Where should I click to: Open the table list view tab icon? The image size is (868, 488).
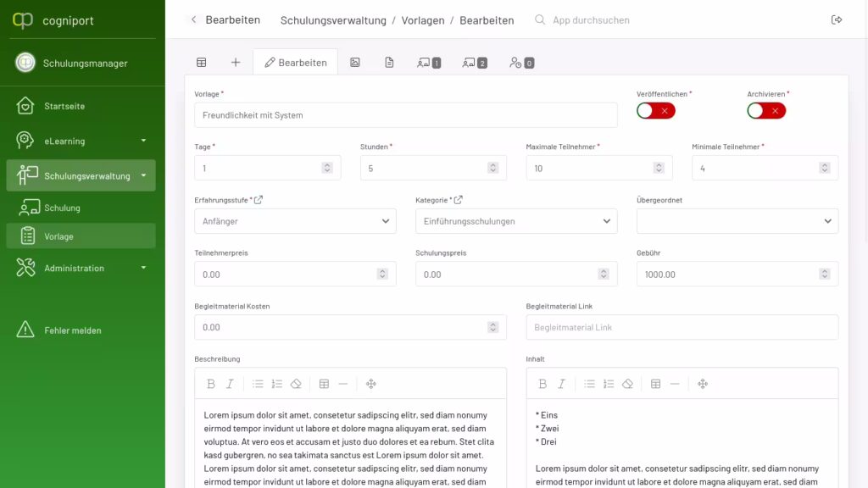[202, 63]
